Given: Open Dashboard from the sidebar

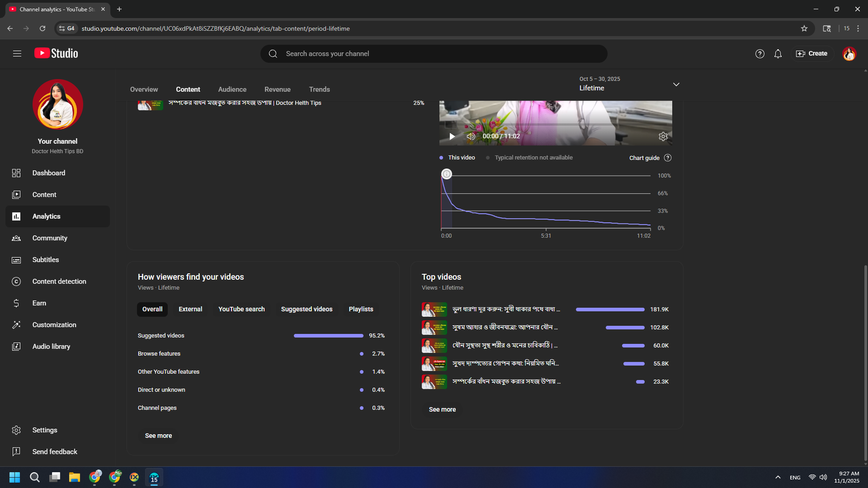Looking at the screenshot, I should (48, 173).
